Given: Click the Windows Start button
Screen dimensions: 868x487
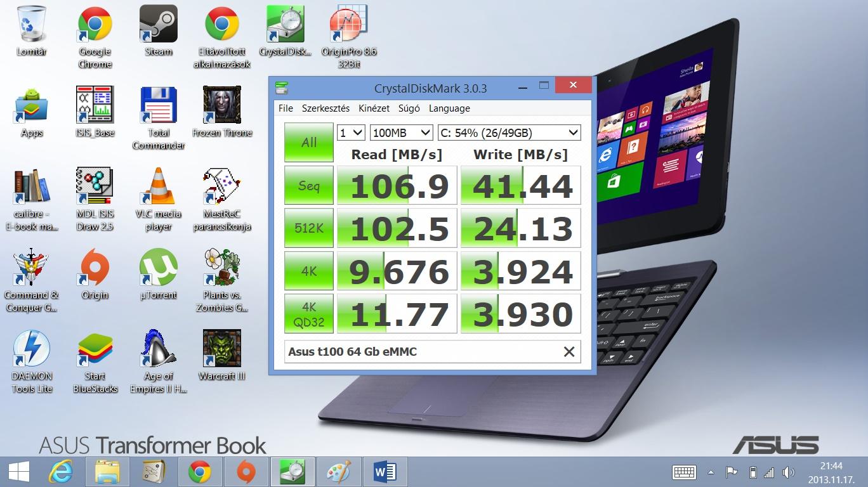Looking at the screenshot, I should 18,472.
